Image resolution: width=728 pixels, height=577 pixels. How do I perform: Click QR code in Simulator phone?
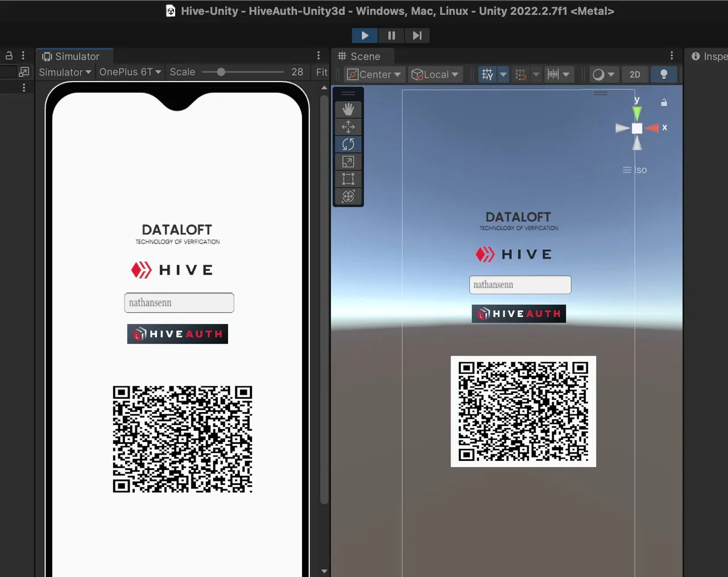[183, 439]
